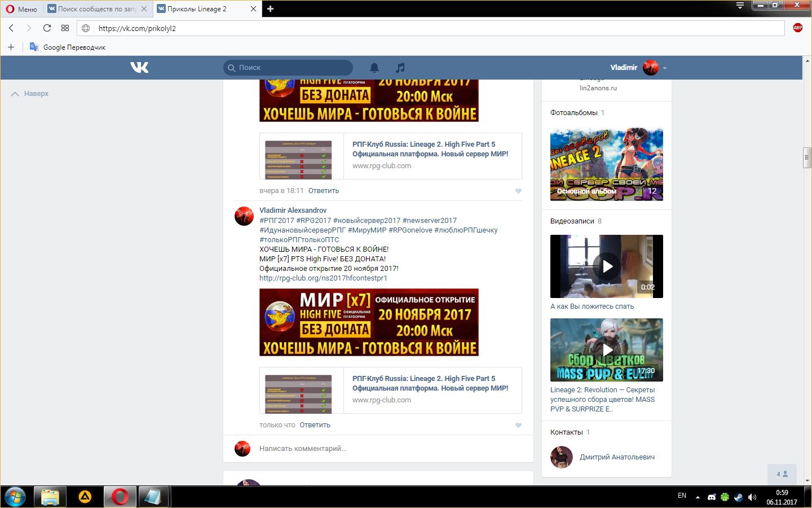Open Windows Explorer from taskbar
The image size is (812, 508).
coord(50,497)
